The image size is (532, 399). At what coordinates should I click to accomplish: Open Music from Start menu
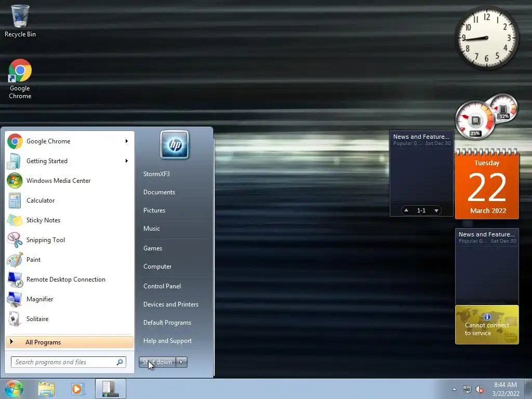click(151, 229)
